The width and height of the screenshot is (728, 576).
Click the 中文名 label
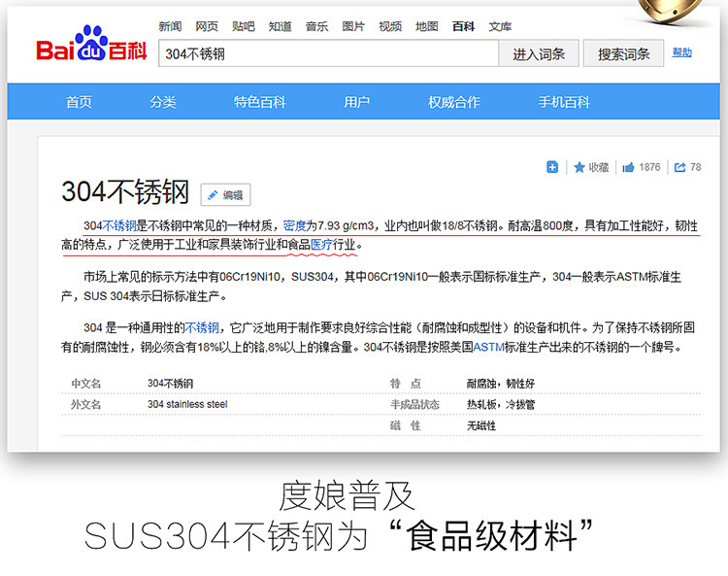click(85, 384)
